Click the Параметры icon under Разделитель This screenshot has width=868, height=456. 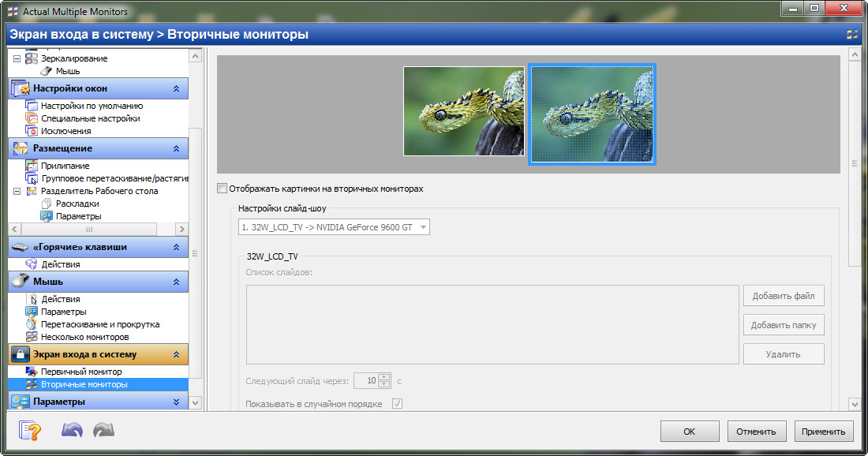(47, 216)
